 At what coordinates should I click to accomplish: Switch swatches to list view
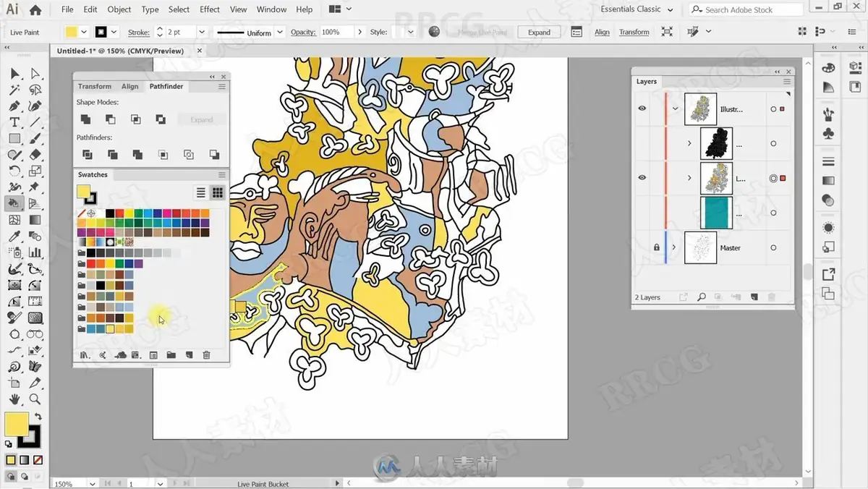[x=201, y=192]
